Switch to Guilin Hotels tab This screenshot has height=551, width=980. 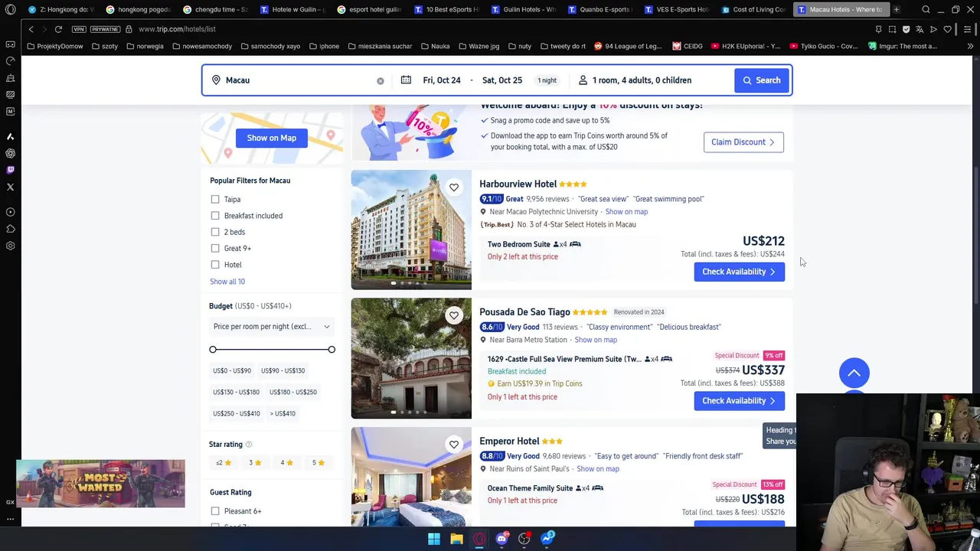[523, 9]
